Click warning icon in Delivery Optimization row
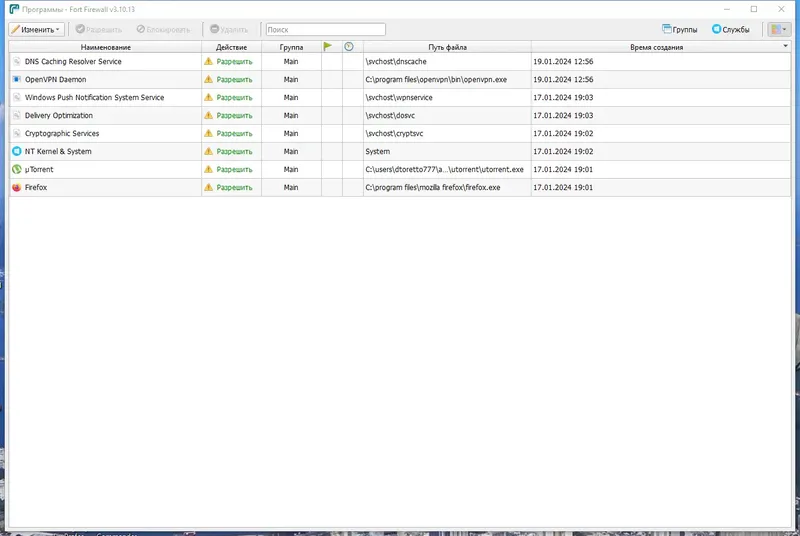The width and height of the screenshot is (800, 536). 208,115
